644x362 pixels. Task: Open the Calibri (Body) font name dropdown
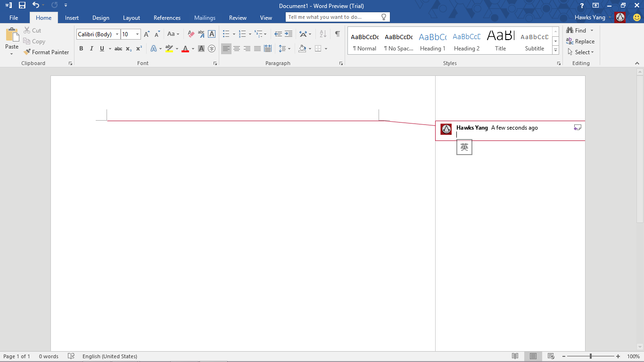pyautogui.click(x=117, y=34)
